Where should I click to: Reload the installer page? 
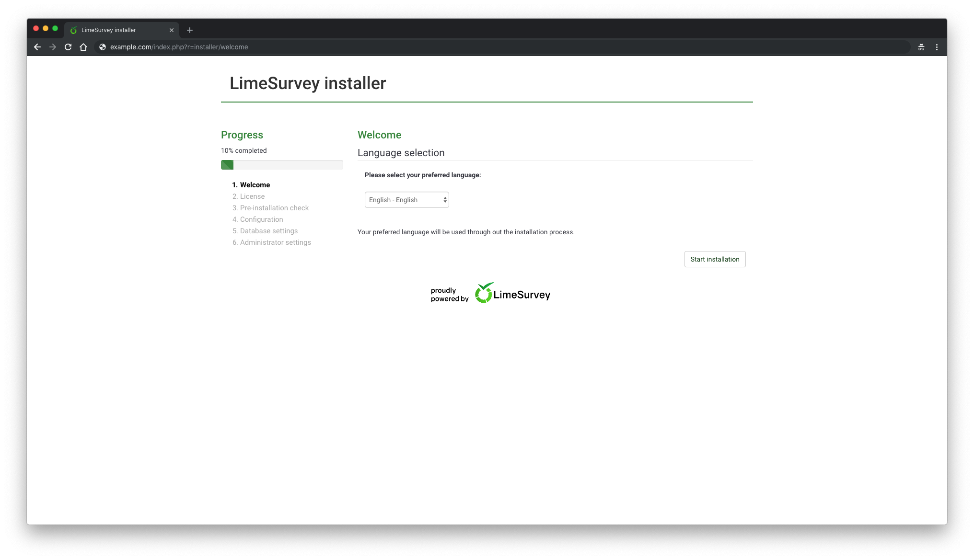coord(68,47)
